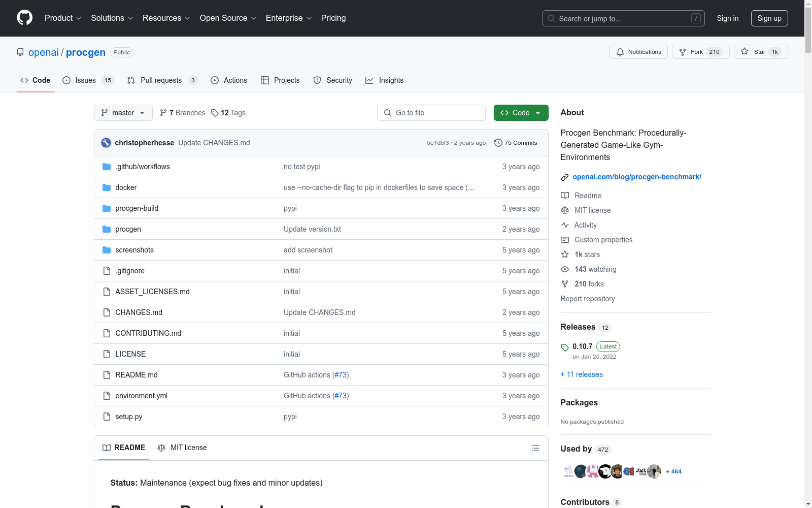Click the Used by avatars thumbnail row
This screenshot has width=812, height=508.
click(x=613, y=471)
